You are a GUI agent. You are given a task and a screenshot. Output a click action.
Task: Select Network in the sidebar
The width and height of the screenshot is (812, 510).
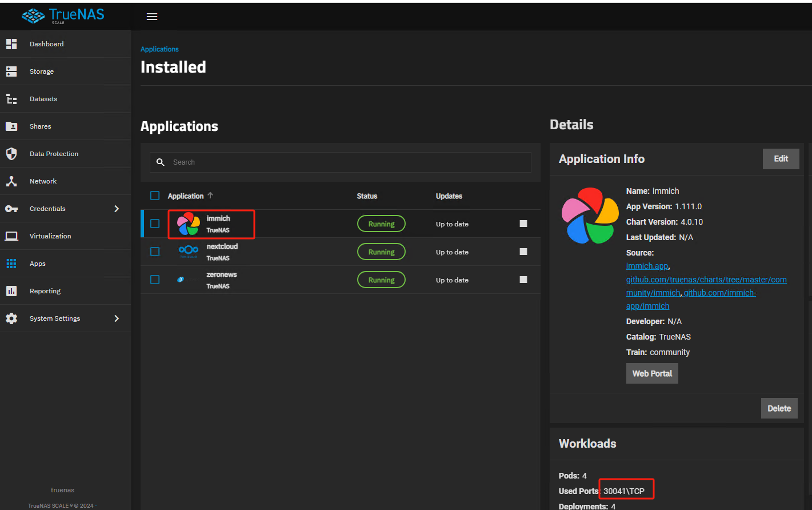pyautogui.click(x=65, y=181)
